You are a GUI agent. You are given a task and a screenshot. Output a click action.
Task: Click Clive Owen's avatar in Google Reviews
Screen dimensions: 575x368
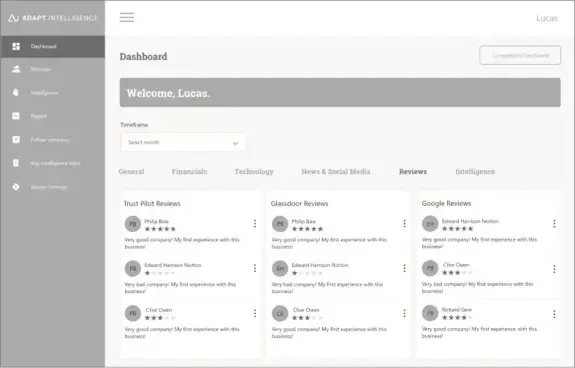(x=430, y=268)
